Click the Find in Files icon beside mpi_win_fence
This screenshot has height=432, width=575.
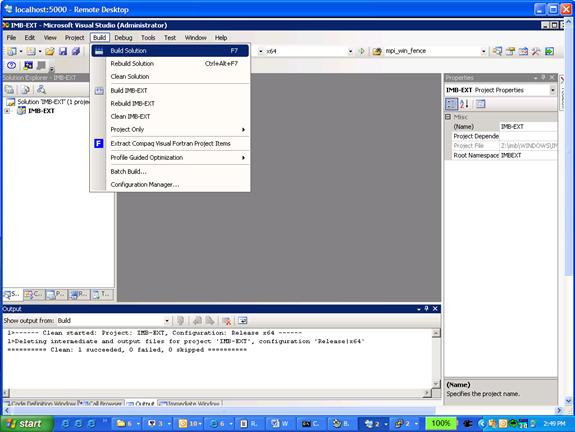pos(377,51)
